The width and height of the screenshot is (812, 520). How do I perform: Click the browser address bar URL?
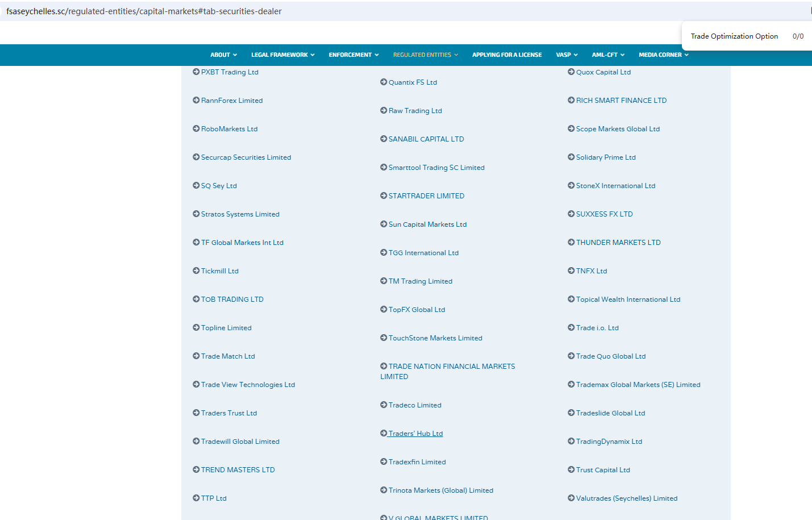[x=144, y=11]
